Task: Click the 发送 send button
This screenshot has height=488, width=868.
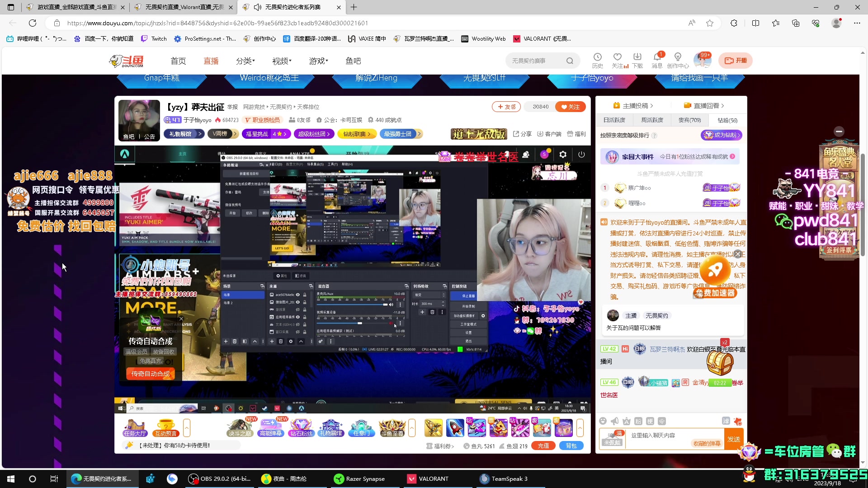Action: coord(733,439)
